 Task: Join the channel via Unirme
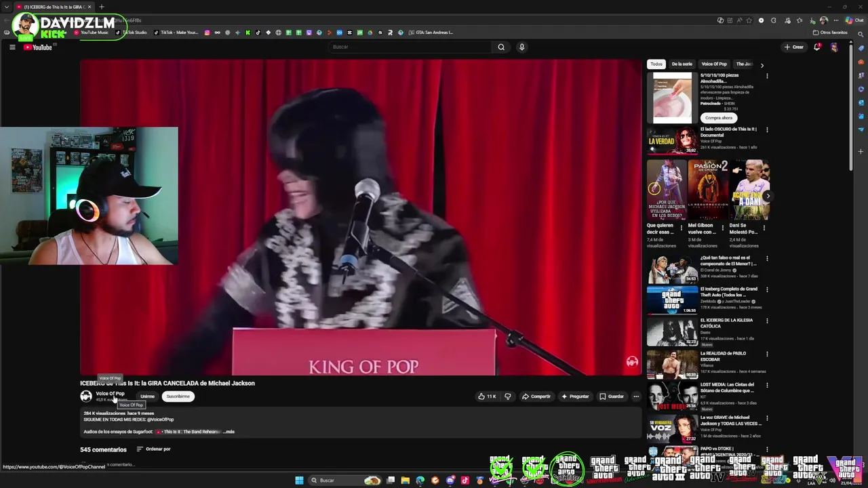[x=147, y=396]
